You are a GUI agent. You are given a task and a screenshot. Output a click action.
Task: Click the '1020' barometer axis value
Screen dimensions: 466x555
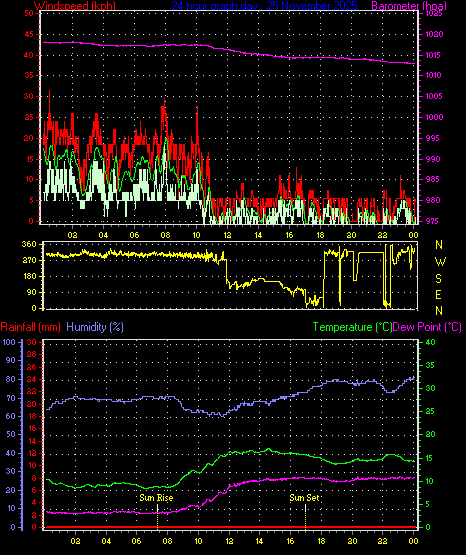(434, 34)
